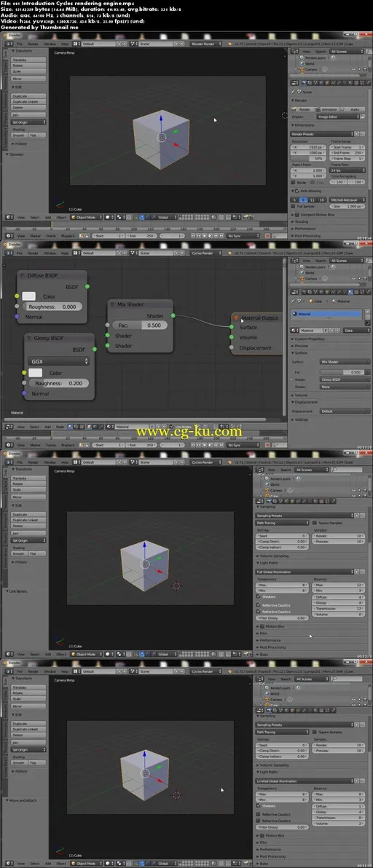Uncheck Reflective Caustics in Full Global Illumination frame
373x868 pixels.
click(x=259, y=605)
